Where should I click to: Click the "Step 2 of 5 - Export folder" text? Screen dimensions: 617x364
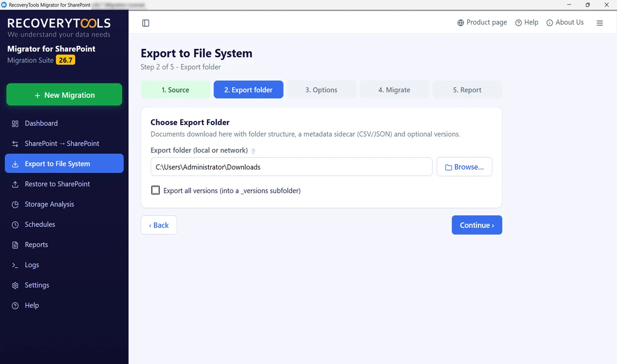pyautogui.click(x=181, y=67)
